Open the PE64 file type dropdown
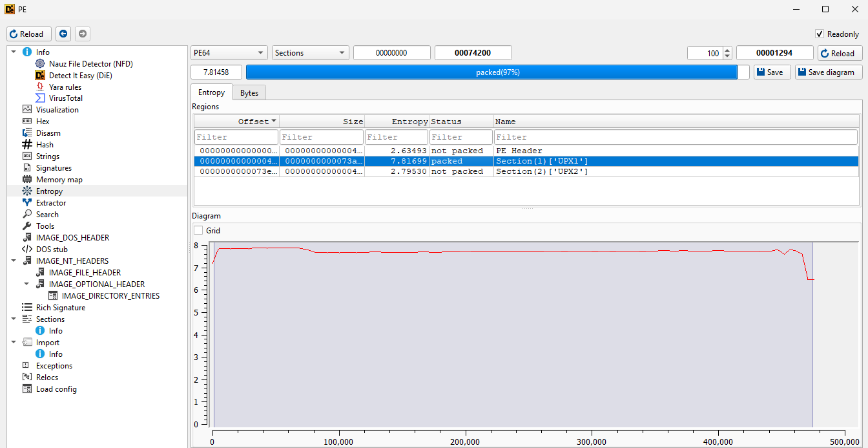Viewport: 868px width, 448px height. click(x=229, y=53)
